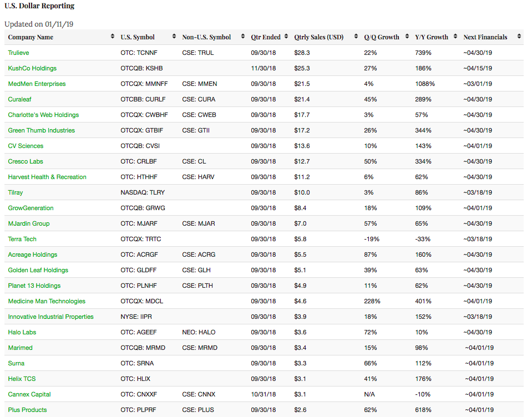532x417 pixels.
Task: Click sort arrows in Y/Y Growth column
Action: tap(455, 37)
